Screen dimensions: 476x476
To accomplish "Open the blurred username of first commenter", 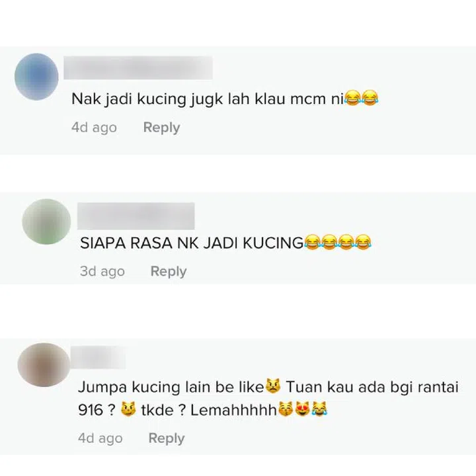I will [x=138, y=67].
